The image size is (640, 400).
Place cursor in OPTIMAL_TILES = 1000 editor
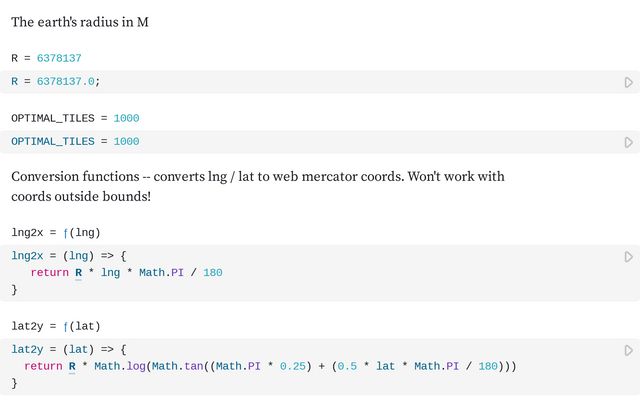(300, 142)
